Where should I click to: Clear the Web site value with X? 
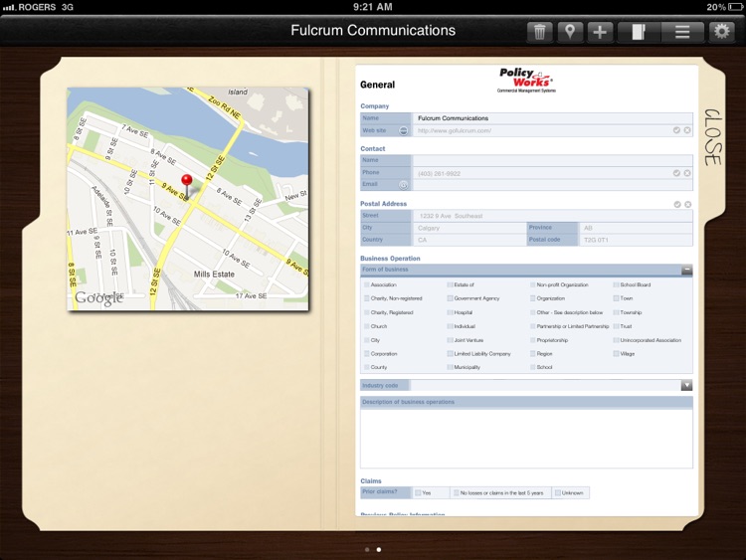[x=687, y=130]
